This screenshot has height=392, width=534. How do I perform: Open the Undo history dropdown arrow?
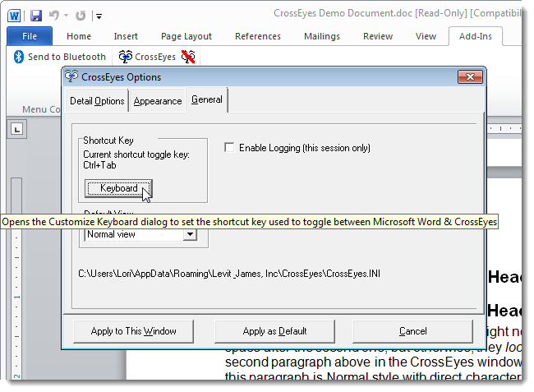[x=66, y=16]
